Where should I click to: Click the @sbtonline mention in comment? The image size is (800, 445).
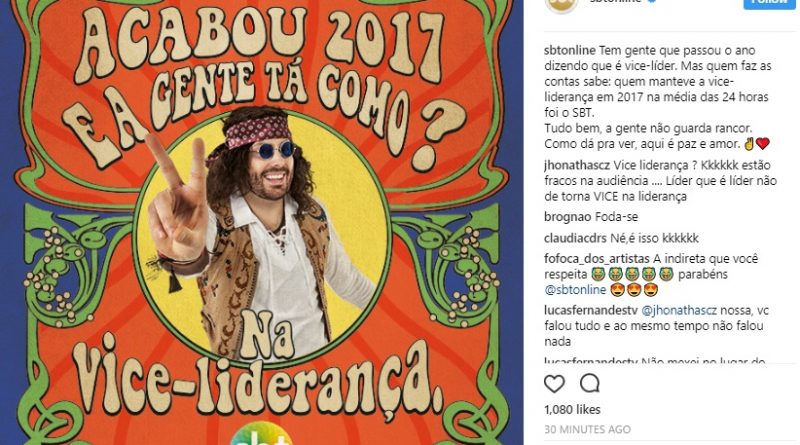(575, 290)
